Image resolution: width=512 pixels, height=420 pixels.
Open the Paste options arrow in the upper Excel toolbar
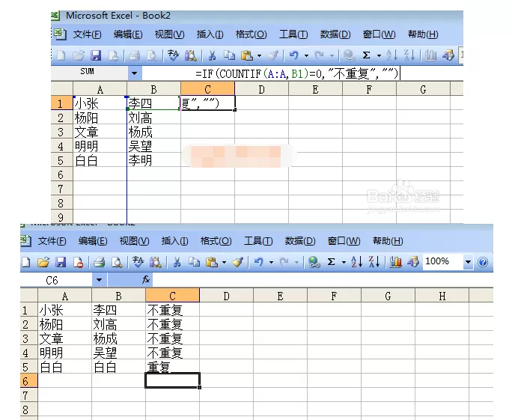[259, 56]
